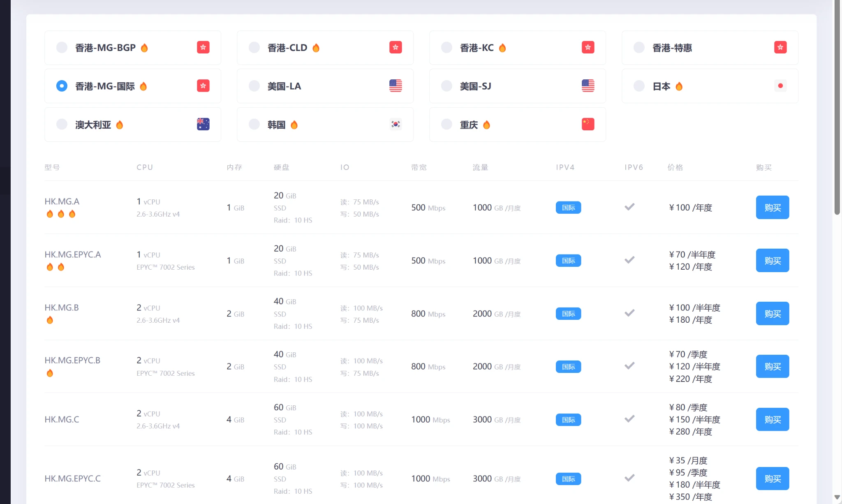Select the 香港-MG-BGP radio button

tap(62, 47)
